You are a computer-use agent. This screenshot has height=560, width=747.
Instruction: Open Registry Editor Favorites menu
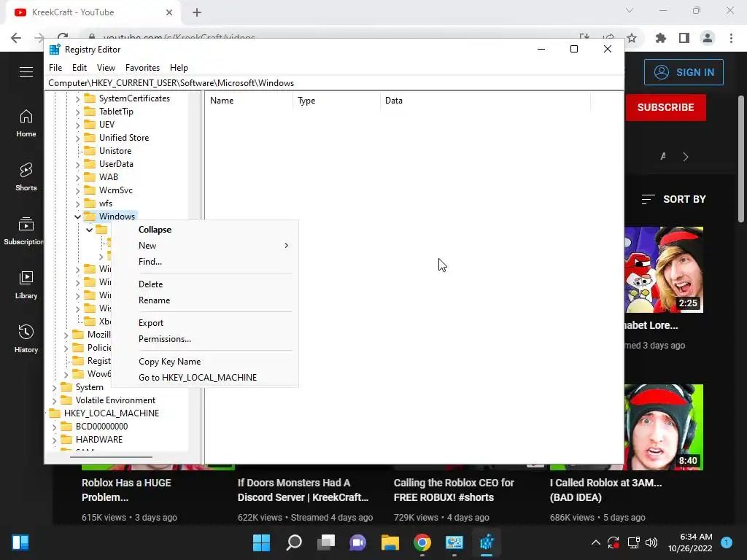pyautogui.click(x=142, y=68)
